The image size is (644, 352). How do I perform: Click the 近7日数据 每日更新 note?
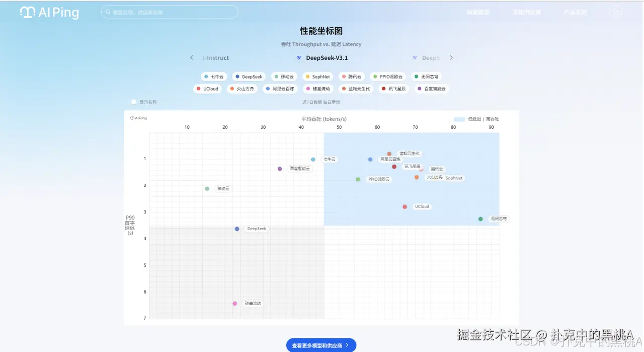coord(321,102)
